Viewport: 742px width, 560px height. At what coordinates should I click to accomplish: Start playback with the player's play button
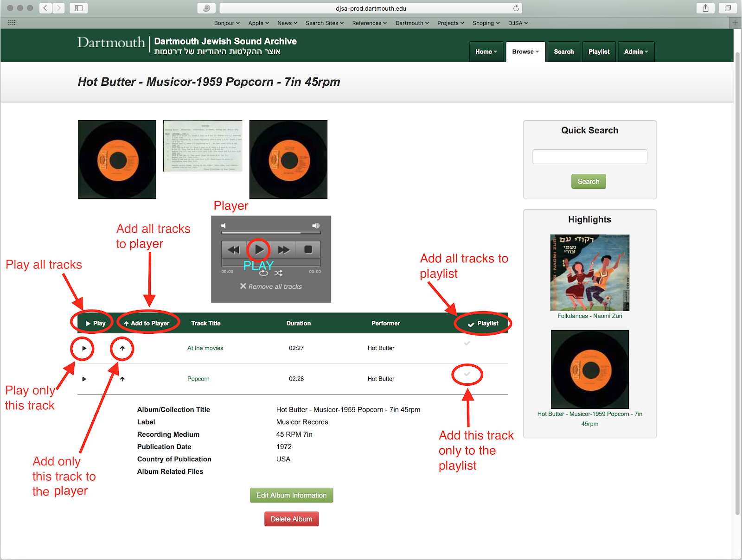point(259,250)
